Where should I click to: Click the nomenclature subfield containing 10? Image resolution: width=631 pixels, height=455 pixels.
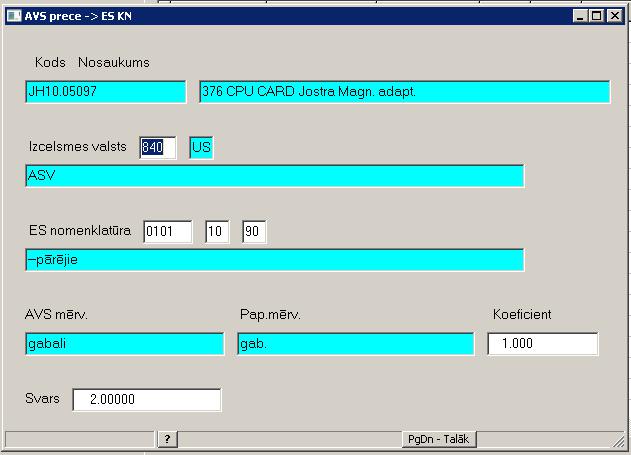217,232
